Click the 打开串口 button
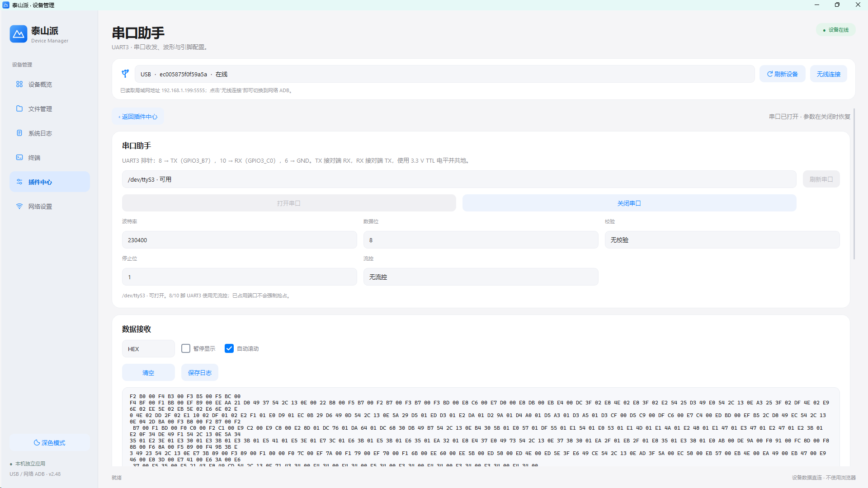This screenshot has width=868, height=488. pyautogui.click(x=288, y=203)
